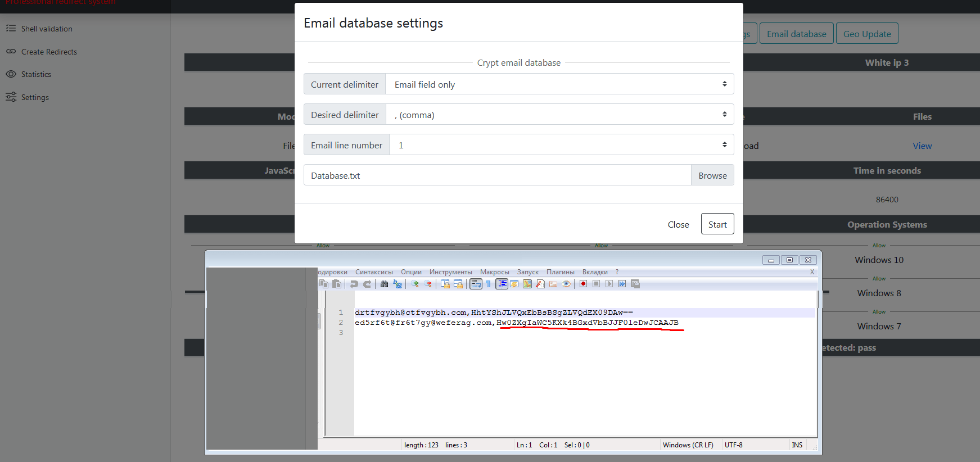980x462 pixels.
Task: Click the Close button in dialog
Action: click(678, 224)
